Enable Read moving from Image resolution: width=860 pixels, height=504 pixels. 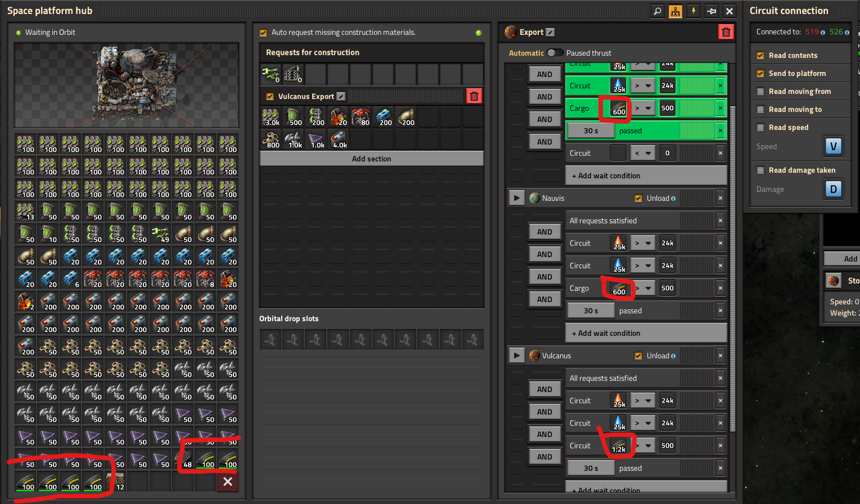[x=760, y=91]
